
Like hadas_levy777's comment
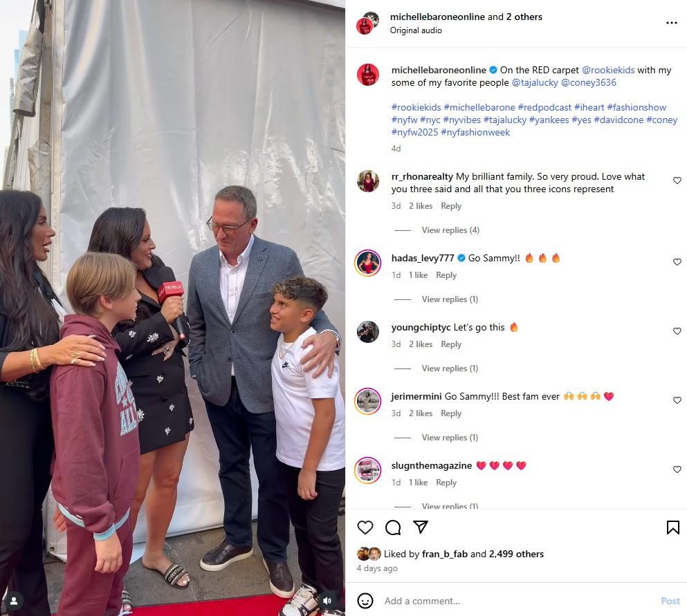pos(677,262)
